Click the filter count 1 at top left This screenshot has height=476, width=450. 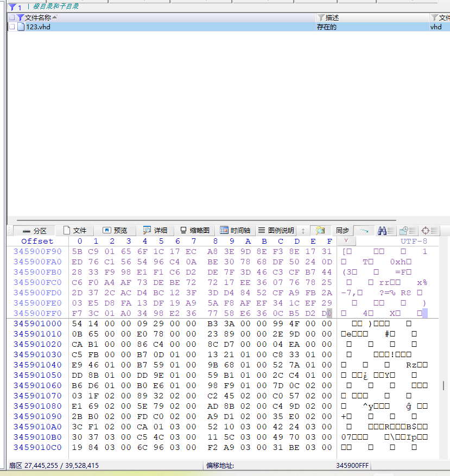coord(20,7)
